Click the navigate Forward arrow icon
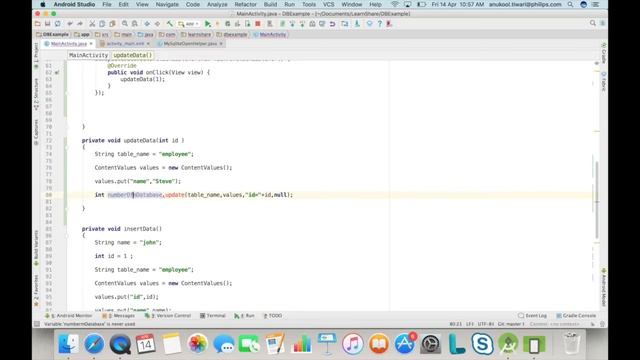640x360 pixels. coord(157,24)
